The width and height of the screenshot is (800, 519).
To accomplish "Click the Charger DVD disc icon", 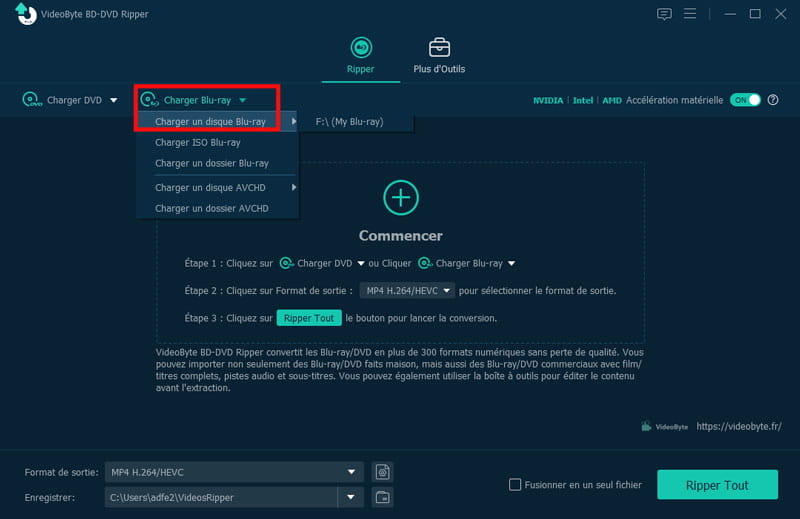I will point(32,100).
